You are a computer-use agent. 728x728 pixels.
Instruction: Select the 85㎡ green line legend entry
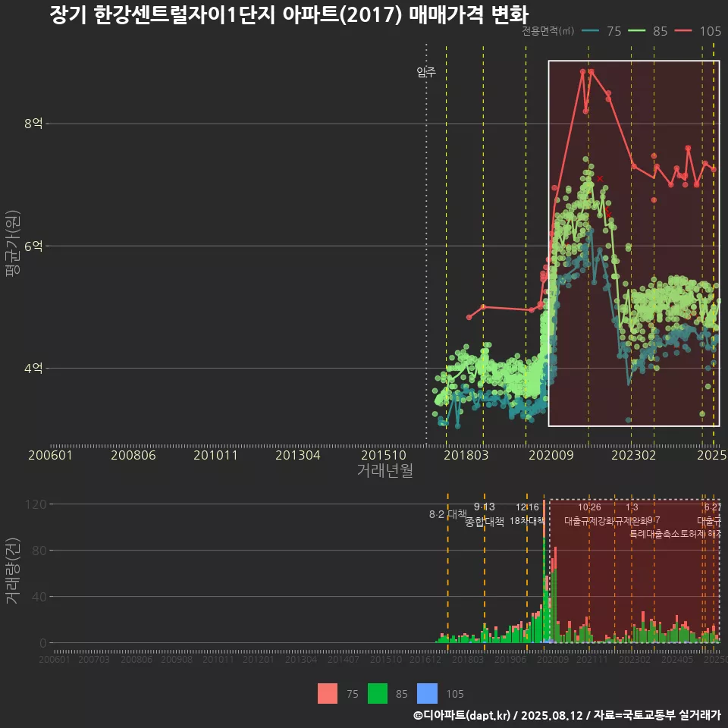click(647, 31)
